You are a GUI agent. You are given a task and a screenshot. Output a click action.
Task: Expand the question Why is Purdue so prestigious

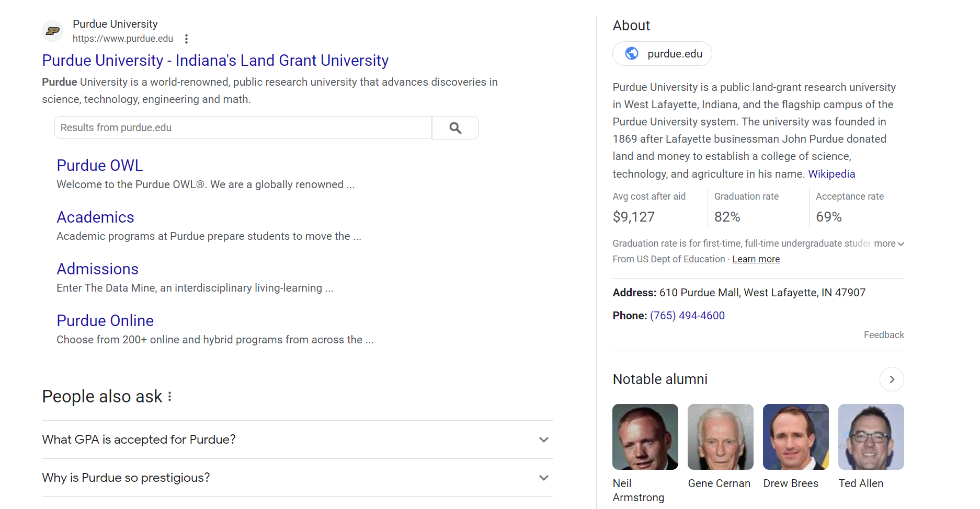pos(543,477)
